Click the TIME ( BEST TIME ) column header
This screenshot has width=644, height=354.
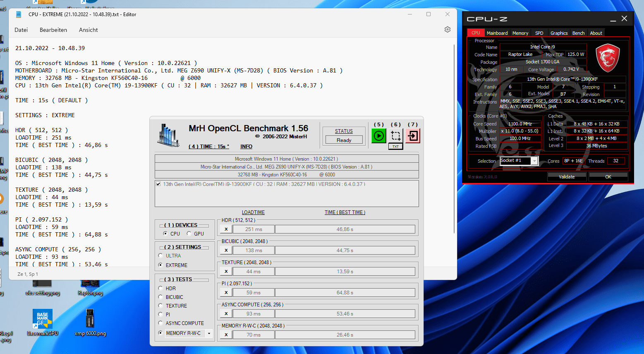(x=345, y=212)
